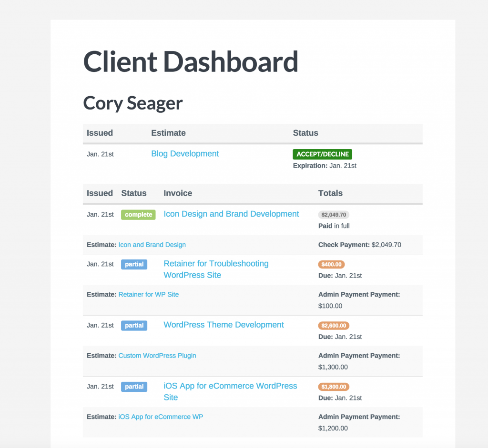The height and width of the screenshot is (448, 488).
Task: Open the iOS App for eCommerce WordPress Site invoice
Action: click(x=230, y=391)
